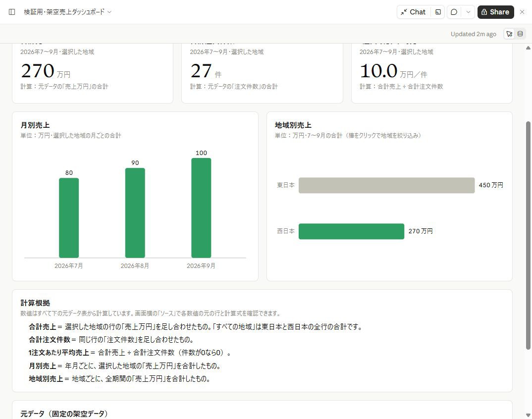Click the scrollbar down arrow
The image size is (532, 419).
coord(528,415)
